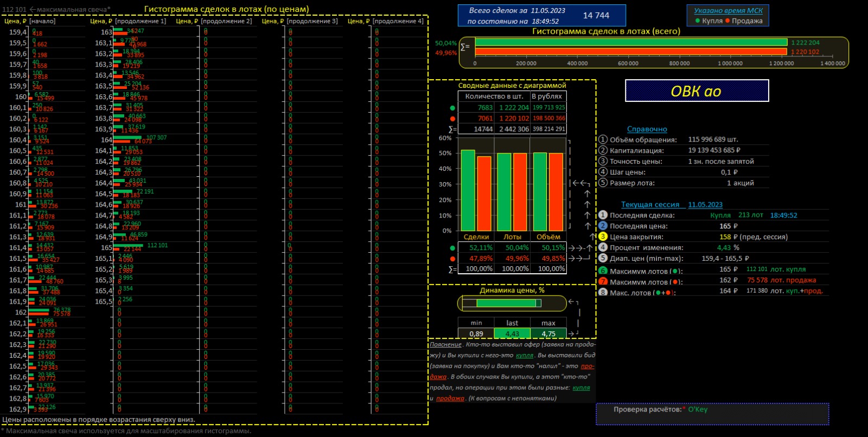868x437 pixels.
Task: Click the Всего сделок за 11.05.2023 box
Action: click(x=541, y=16)
